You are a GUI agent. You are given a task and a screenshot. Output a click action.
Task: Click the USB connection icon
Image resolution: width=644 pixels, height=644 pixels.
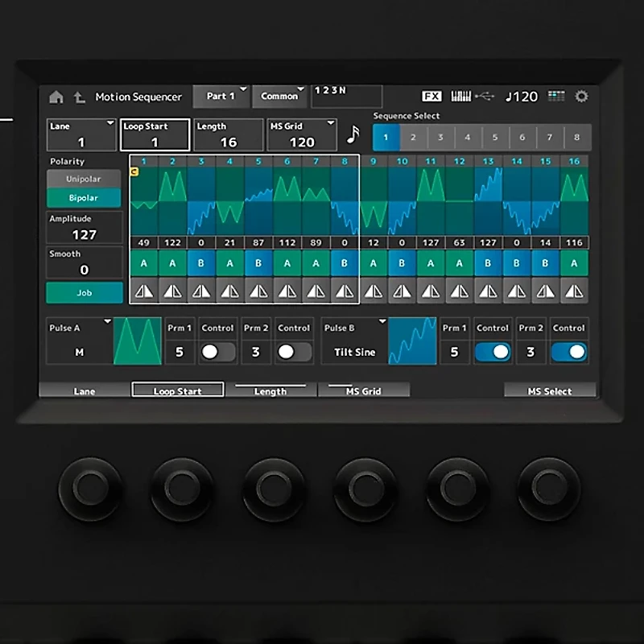(x=484, y=95)
